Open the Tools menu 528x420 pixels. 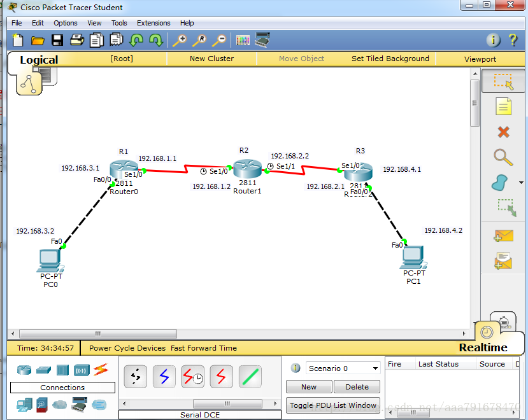click(x=119, y=23)
